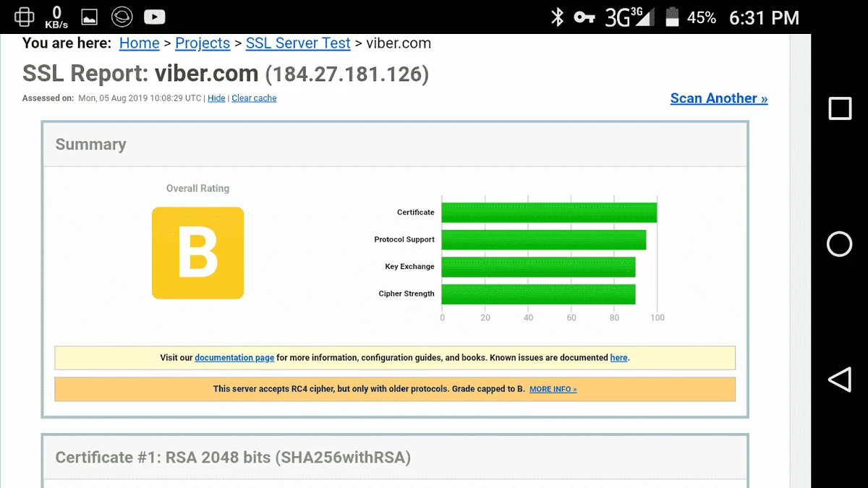Click the 'Cipher Strength' chart label
868x488 pixels.
pyautogui.click(x=407, y=294)
